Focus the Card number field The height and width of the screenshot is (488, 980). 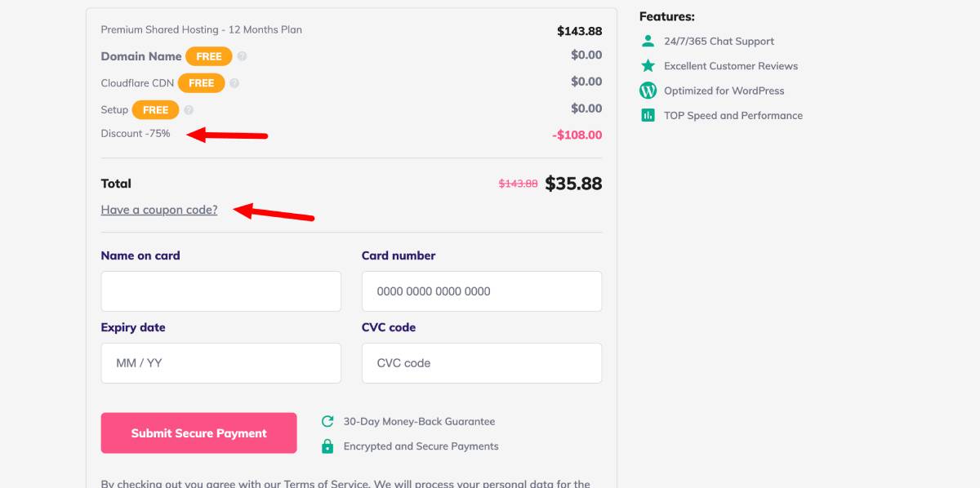(x=482, y=291)
